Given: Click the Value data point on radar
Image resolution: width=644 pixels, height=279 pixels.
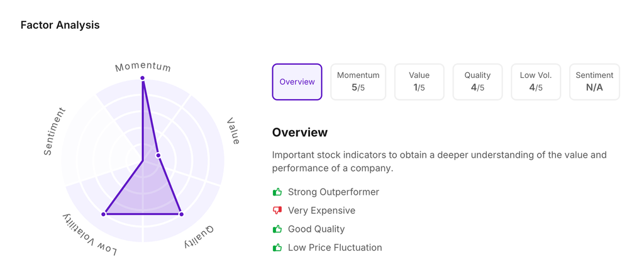Looking at the screenshot, I should click(x=158, y=155).
